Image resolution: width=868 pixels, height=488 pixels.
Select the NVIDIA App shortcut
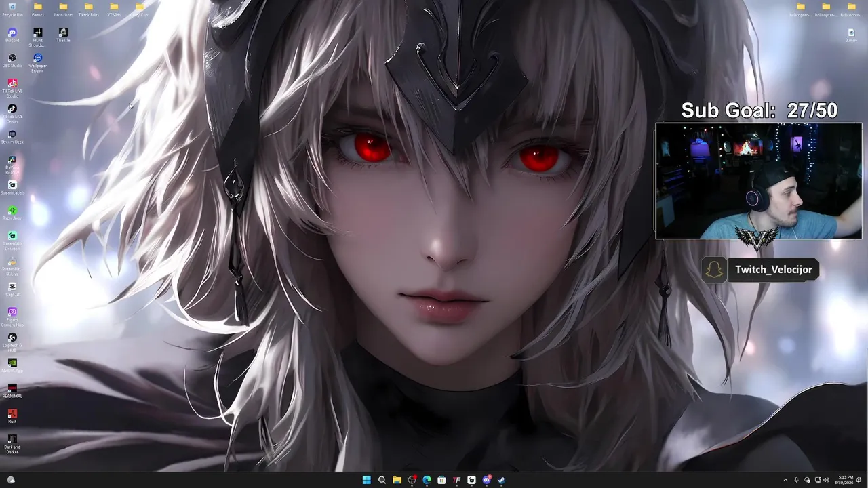click(12, 365)
